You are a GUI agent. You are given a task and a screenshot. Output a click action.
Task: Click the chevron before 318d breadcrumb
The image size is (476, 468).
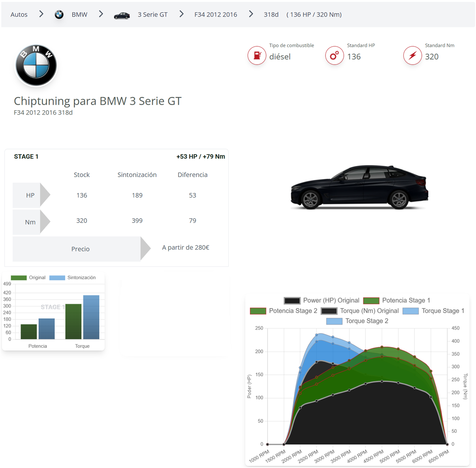[x=251, y=14]
